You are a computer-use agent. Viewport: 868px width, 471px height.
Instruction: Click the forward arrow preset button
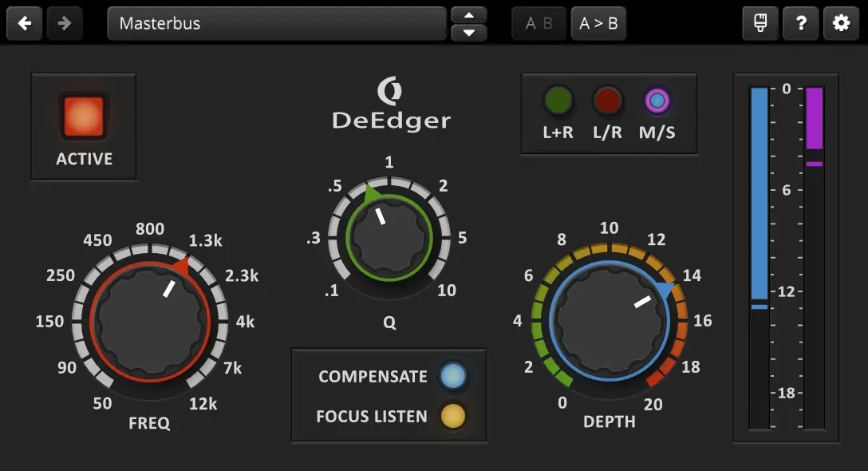point(65,23)
